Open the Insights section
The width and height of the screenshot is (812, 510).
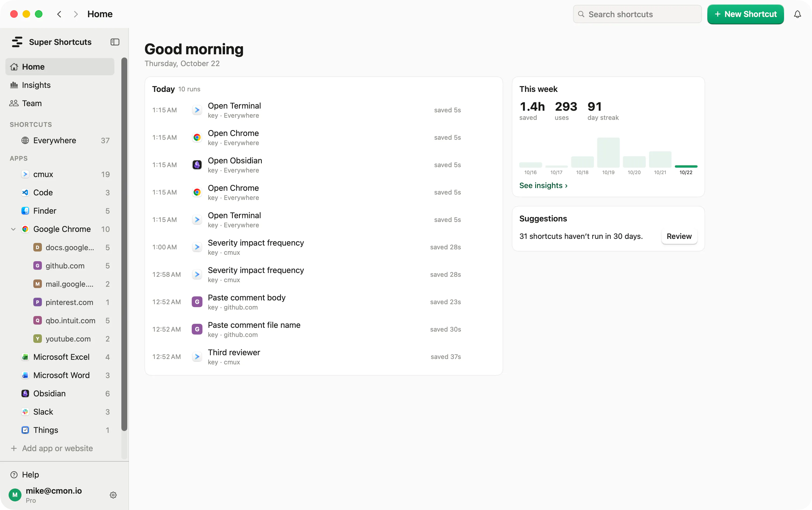point(60,85)
